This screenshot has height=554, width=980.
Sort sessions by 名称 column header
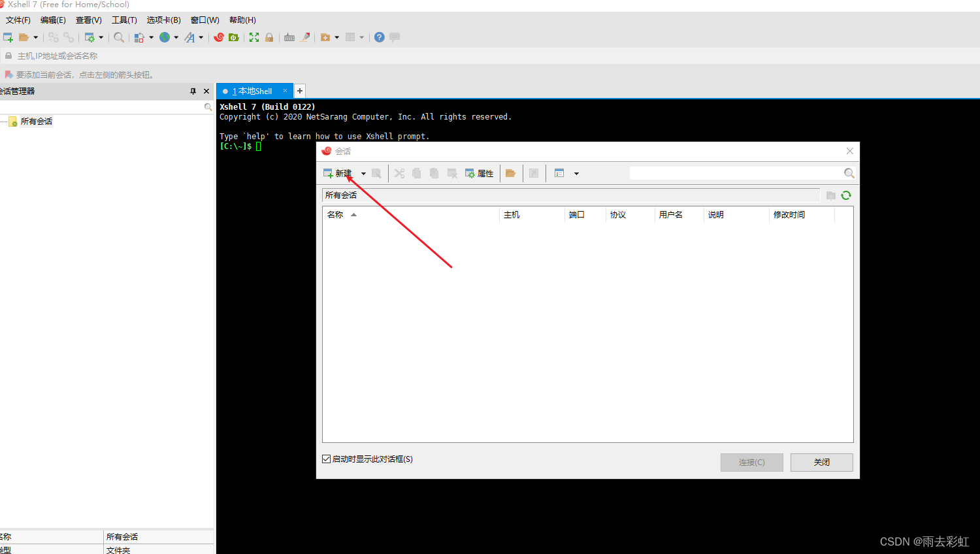point(411,215)
